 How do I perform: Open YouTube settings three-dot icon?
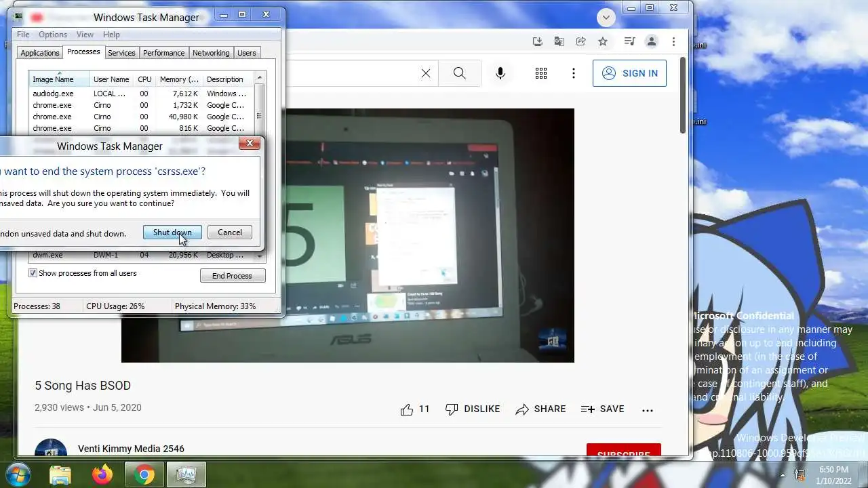(574, 73)
